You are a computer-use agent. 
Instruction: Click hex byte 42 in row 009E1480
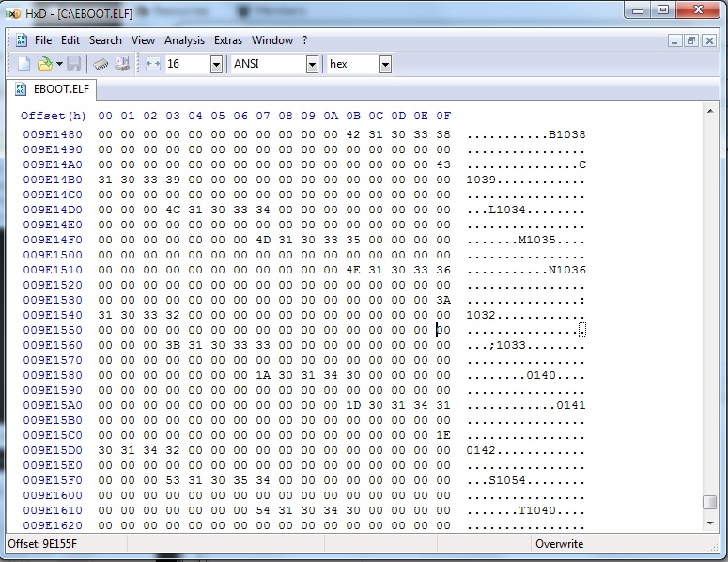tap(353, 134)
